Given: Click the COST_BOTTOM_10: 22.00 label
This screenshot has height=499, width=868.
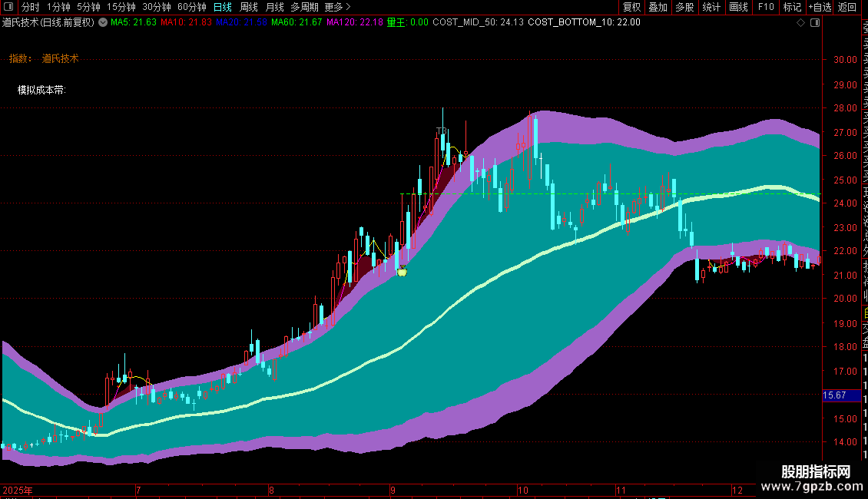Looking at the screenshot, I should (584, 22).
